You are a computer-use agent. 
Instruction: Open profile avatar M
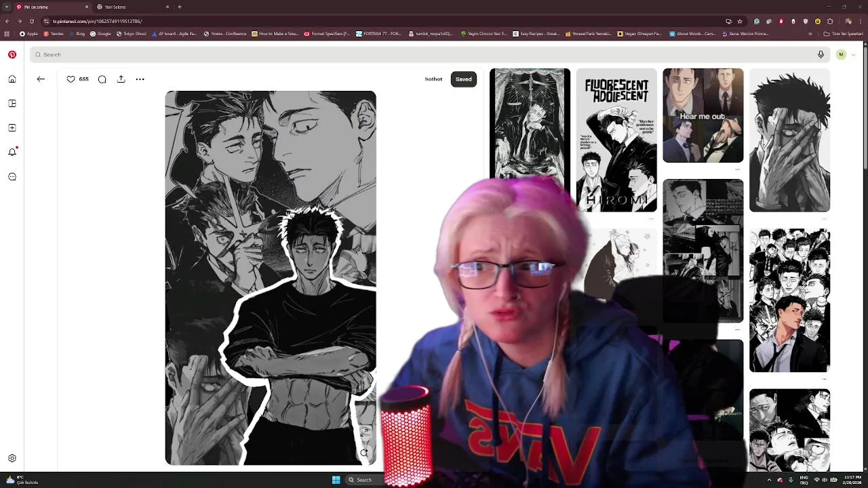(x=841, y=54)
